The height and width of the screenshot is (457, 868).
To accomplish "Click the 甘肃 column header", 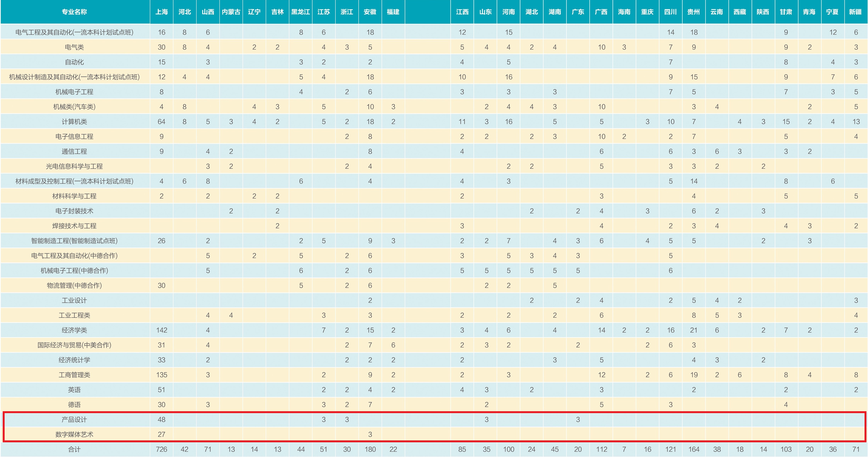I will 786,12.
